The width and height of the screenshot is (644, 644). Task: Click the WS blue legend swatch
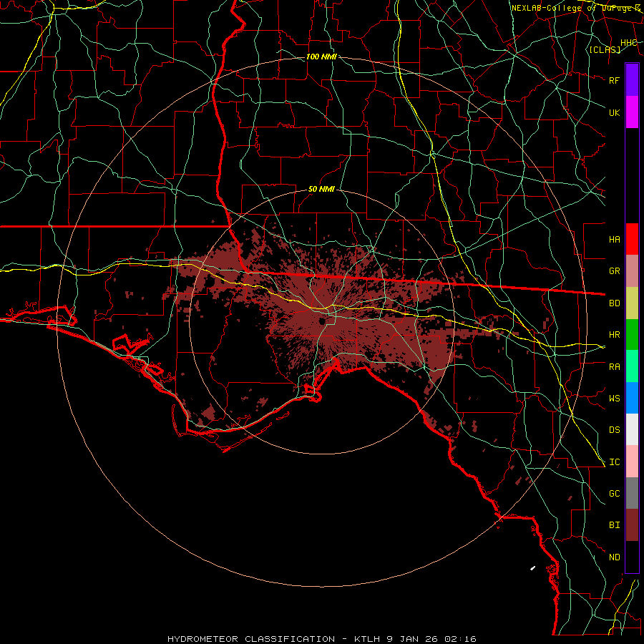632,398
